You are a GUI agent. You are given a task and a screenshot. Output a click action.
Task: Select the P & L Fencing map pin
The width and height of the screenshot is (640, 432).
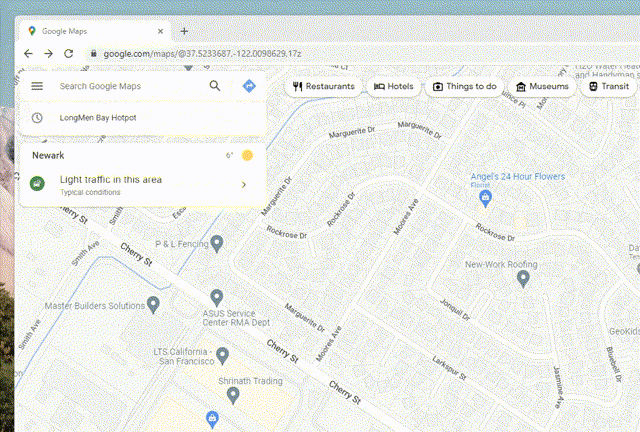[x=217, y=243]
